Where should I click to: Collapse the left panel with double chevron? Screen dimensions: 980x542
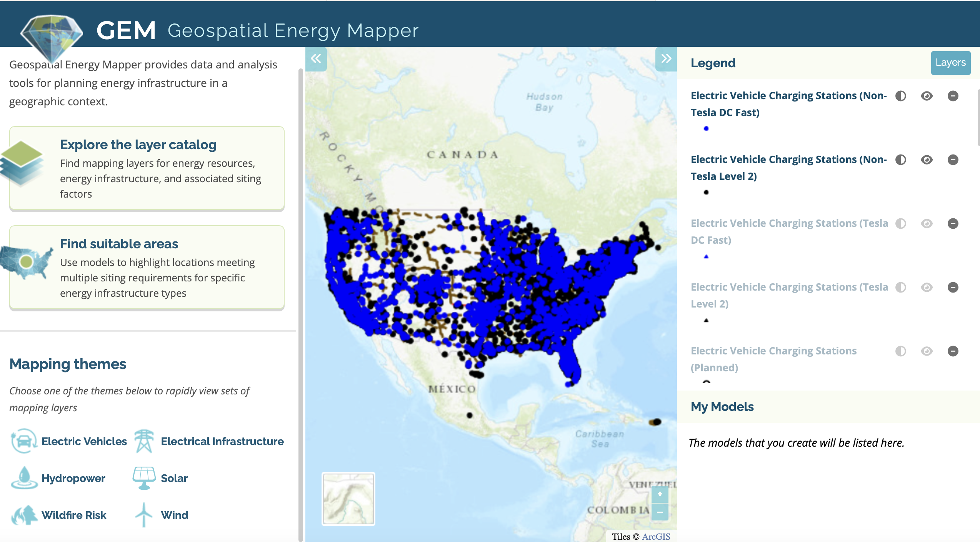click(316, 59)
